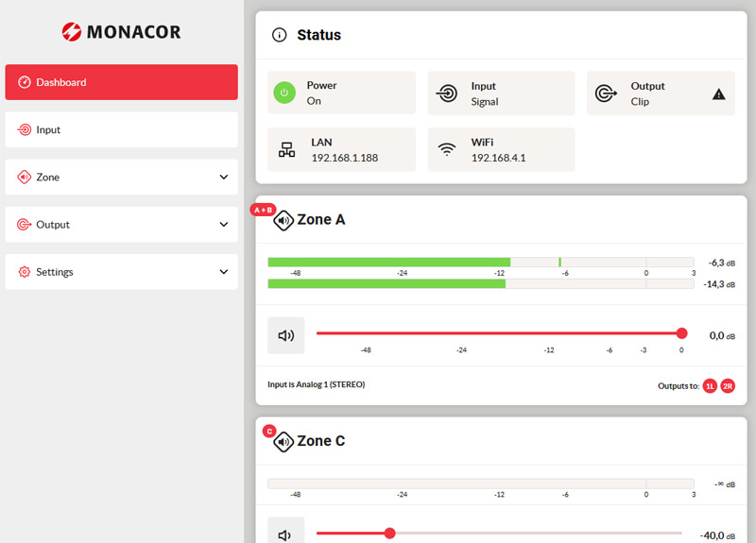Click the Zone A speaker header icon
756x543 pixels.
tap(283, 220)
